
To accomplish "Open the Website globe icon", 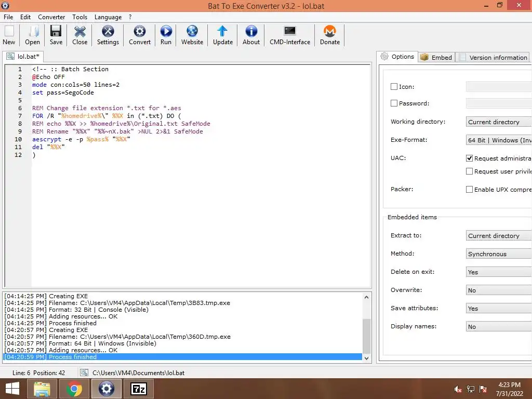I will tap(192, 32).
